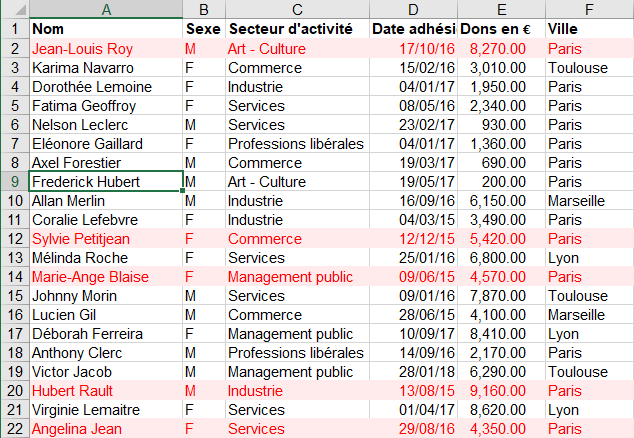Click row 14 header
This screenshot has width=634, height=438.
[x=14, y=277]
